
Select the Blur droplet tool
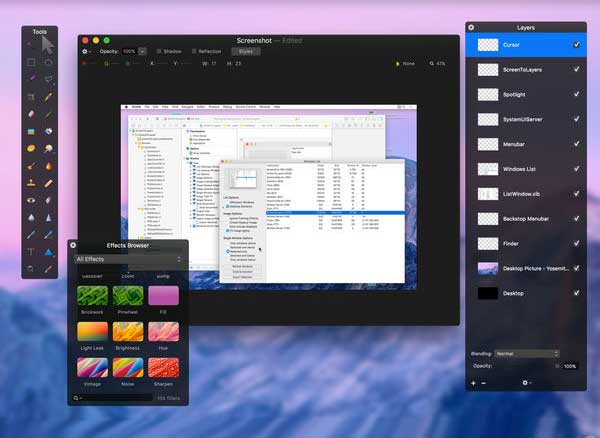coord(31,217)
